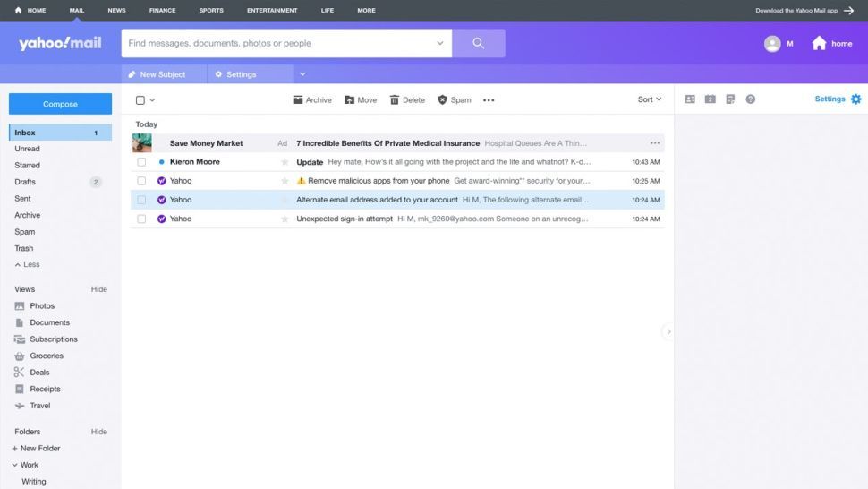Open the News menu item
The width and height of the screenshot is (868, 489).
point(116,11)
